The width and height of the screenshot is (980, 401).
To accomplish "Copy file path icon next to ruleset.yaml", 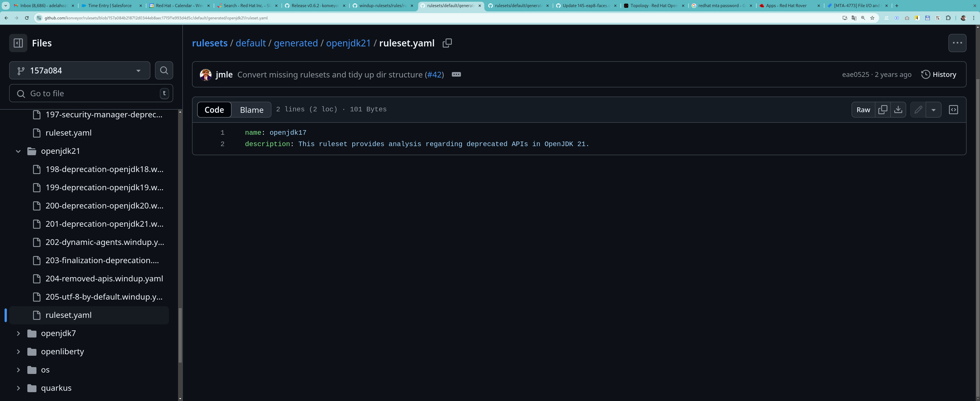I will pyautogui.click(x=447, y=43).
